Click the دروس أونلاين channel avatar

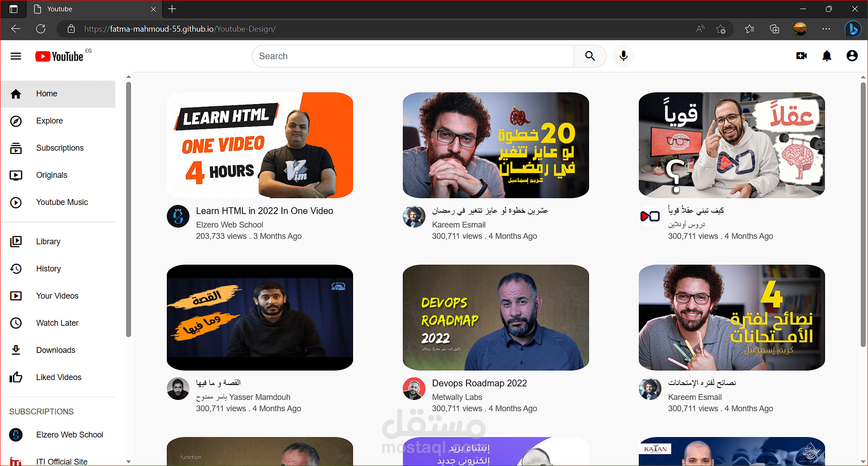point(650,216)
